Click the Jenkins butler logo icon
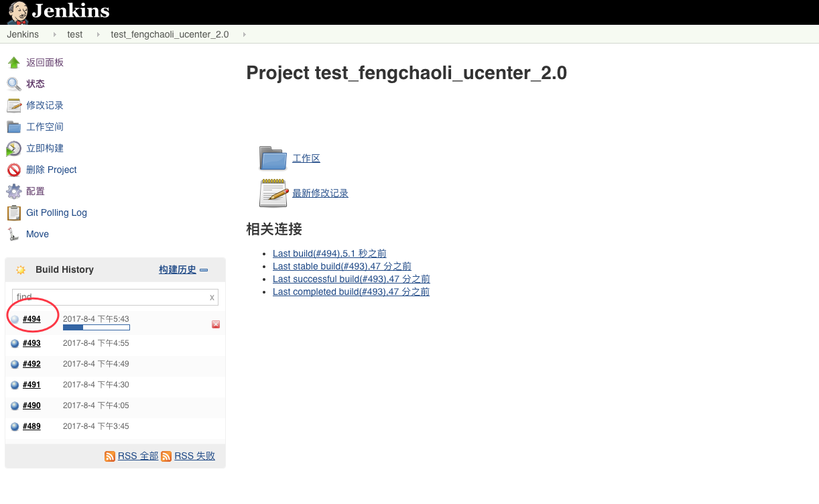Image resolution: width=819 pixels, height=504 pixels. 18,12
